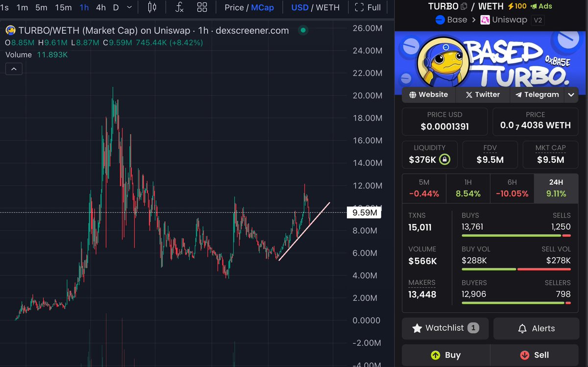Click the TXNS 15,011 value
Screen dimensions: 588x367
(x=420, y=227)
